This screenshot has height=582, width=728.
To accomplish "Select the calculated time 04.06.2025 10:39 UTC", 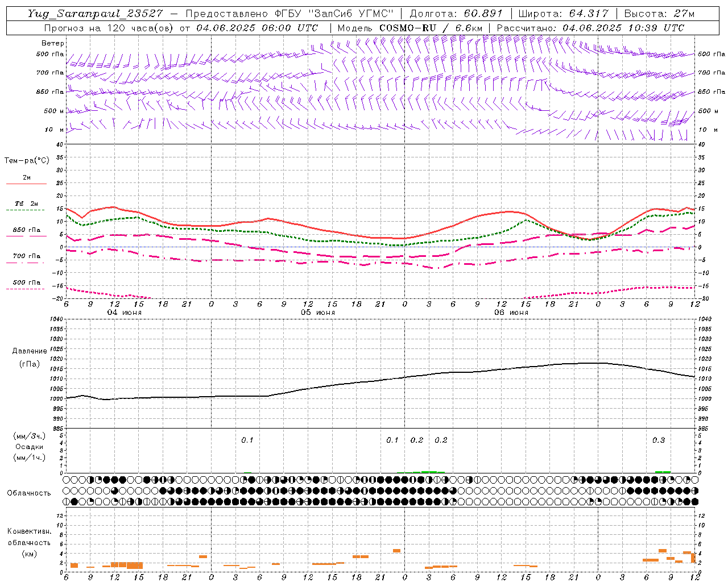I will [x=623, y=28].
